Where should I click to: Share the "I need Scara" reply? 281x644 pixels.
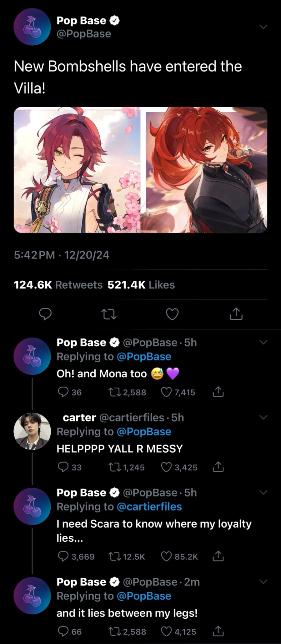pos(218,556)
